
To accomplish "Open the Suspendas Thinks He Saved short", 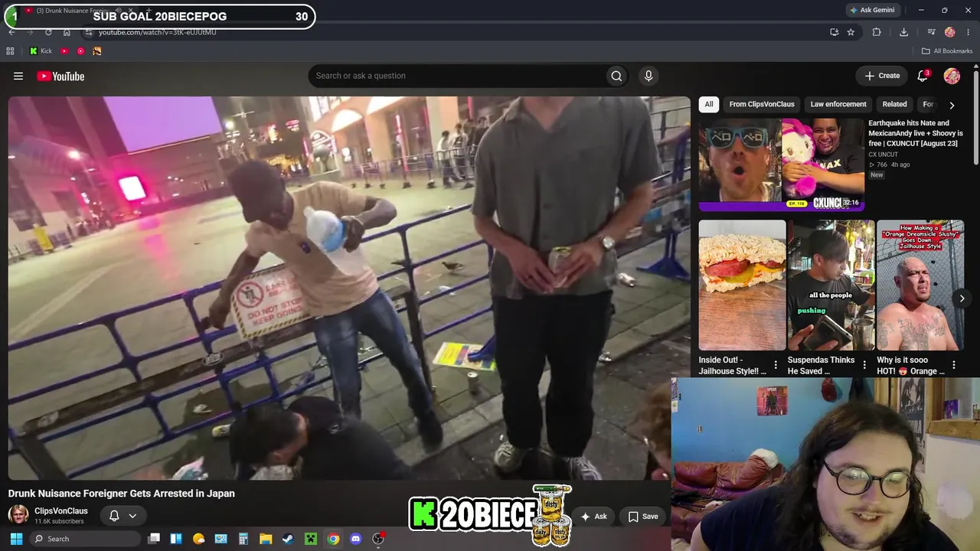I will coord(831,285).
